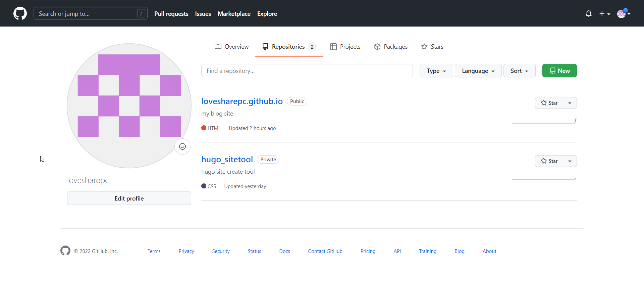Open star list dropdown for hugo_sitetool
Screen dimensions: 644x303
[x=570, y=161]
